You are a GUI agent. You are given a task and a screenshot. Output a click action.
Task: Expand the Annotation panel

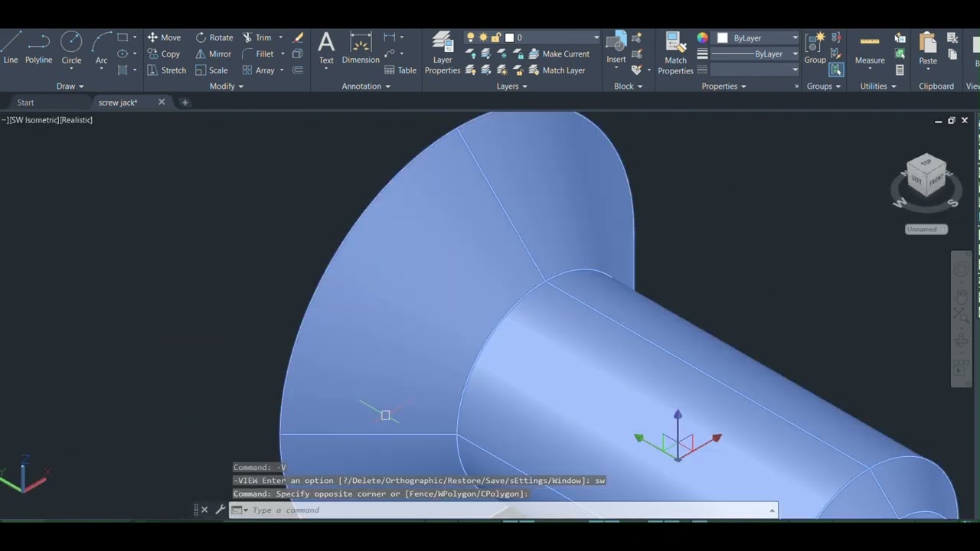click(x=366, y=86)
